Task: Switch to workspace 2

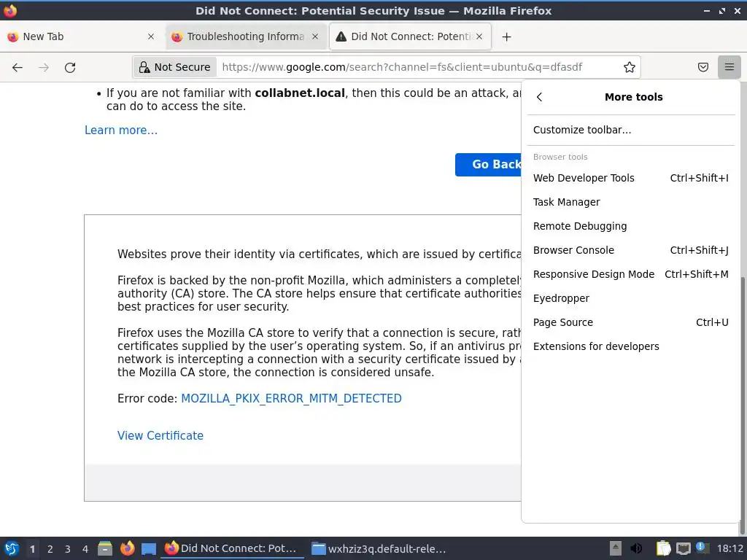Action: [x=50, y=549]
